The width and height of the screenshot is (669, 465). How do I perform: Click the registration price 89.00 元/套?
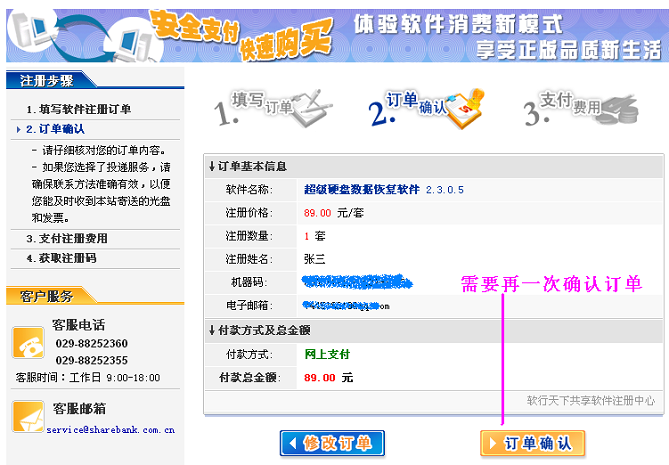[334, 213]
